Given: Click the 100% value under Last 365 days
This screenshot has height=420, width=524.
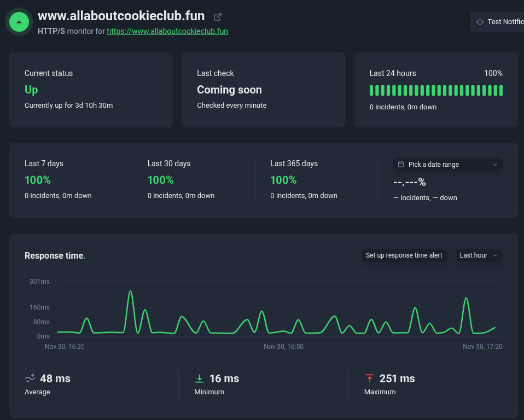Looking at the screenshot, I should click(283, 179).
